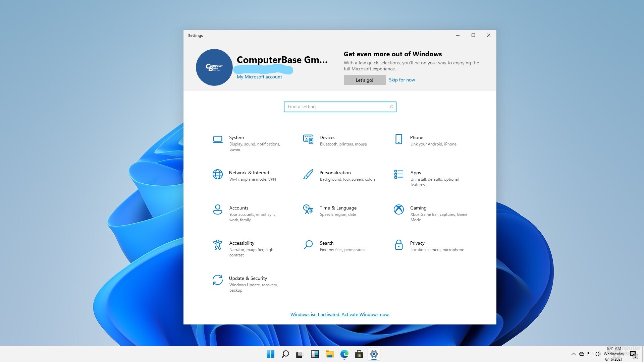
Task: Launch Microsoft Edge from taskbar
Action: click(344, 354)
